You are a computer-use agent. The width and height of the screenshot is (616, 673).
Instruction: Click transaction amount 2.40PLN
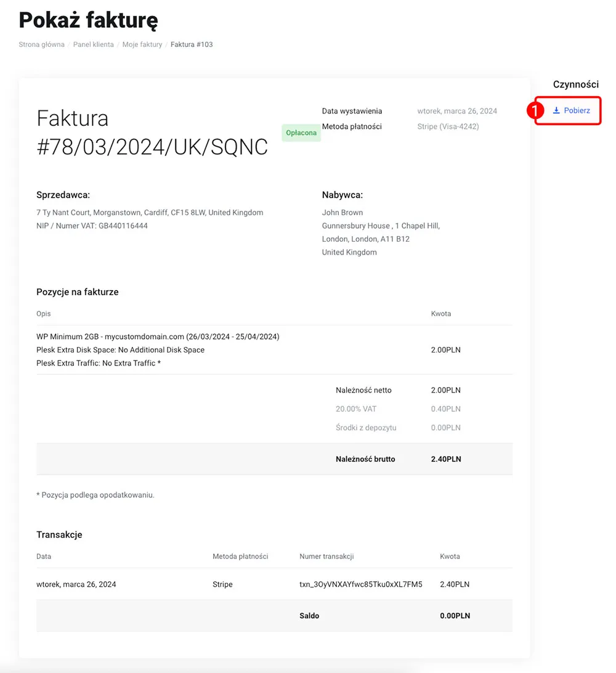click(455, 584)
